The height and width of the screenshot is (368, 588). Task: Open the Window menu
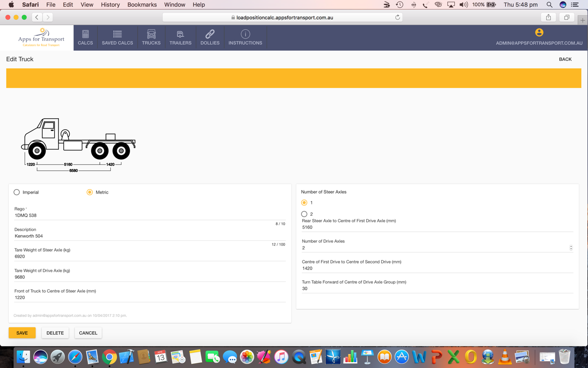click(x=175, y=5)
